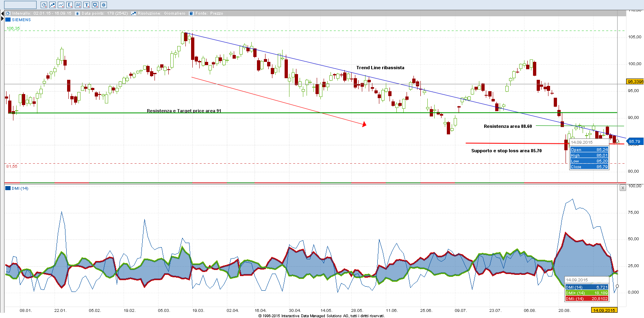This screenshot has height=318, width=644.
Task: Click the DMI (14) 6,721 tooltip row
Action: tap(587, 287)
